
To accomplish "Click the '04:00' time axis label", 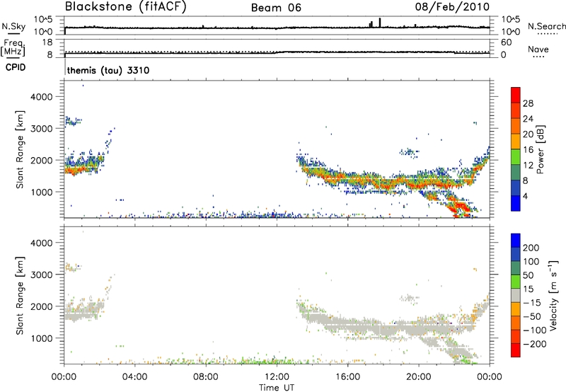I will tap(135, 377).
